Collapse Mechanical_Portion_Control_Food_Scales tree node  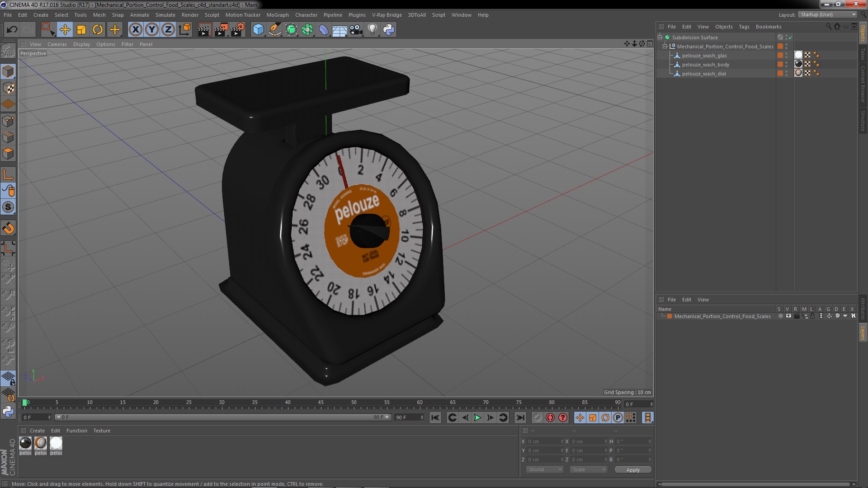[x=665, y=46]
